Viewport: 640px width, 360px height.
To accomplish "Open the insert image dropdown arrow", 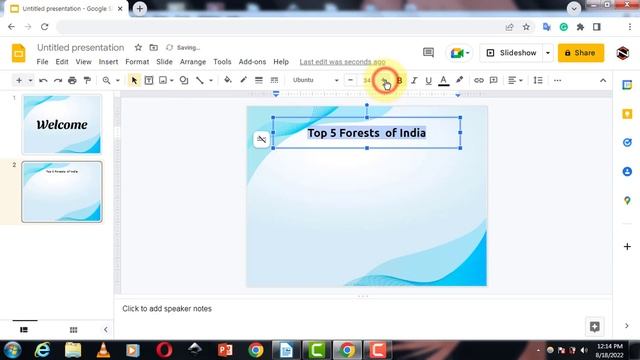I will [x=172, y=80].
